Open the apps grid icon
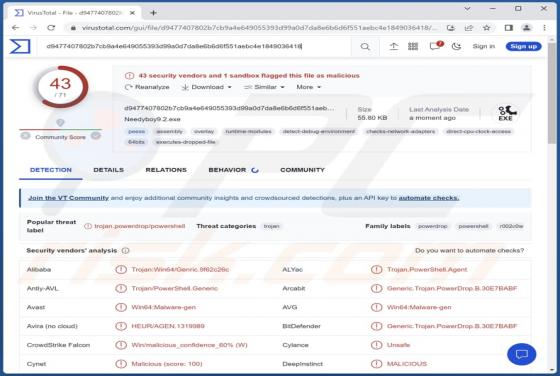Image resolution: width=560 pixels, height=376 pixels. [413, 46]
